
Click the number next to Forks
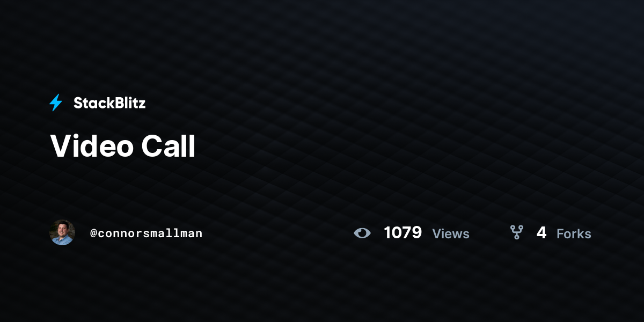(x=541, y=233)
